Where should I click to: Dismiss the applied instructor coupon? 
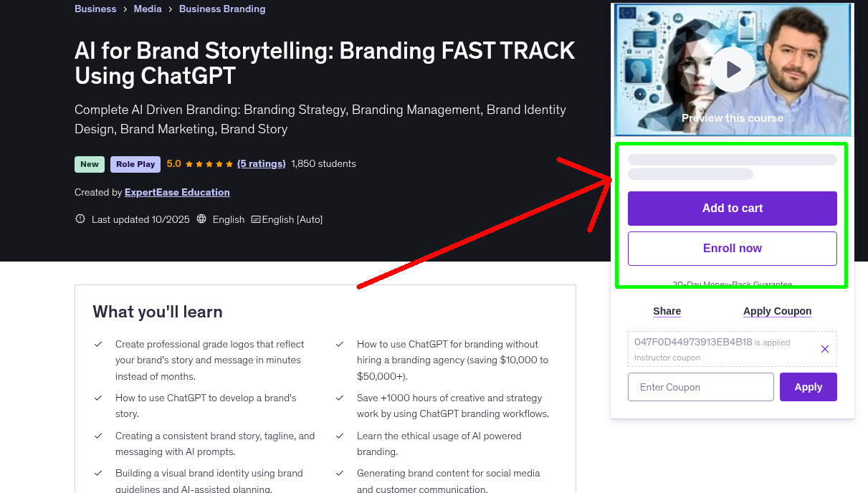824,349
